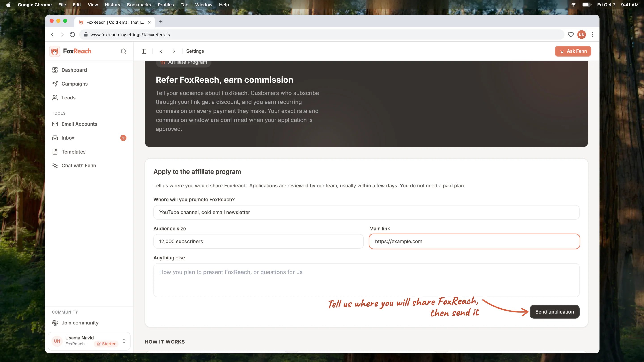Click the Join community link
The image size is (644, 362).
point(89,323)
